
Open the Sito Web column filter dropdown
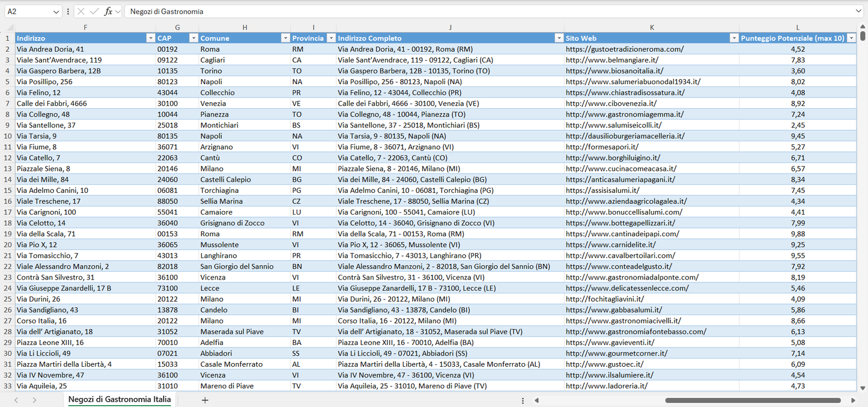click(734, 37)
